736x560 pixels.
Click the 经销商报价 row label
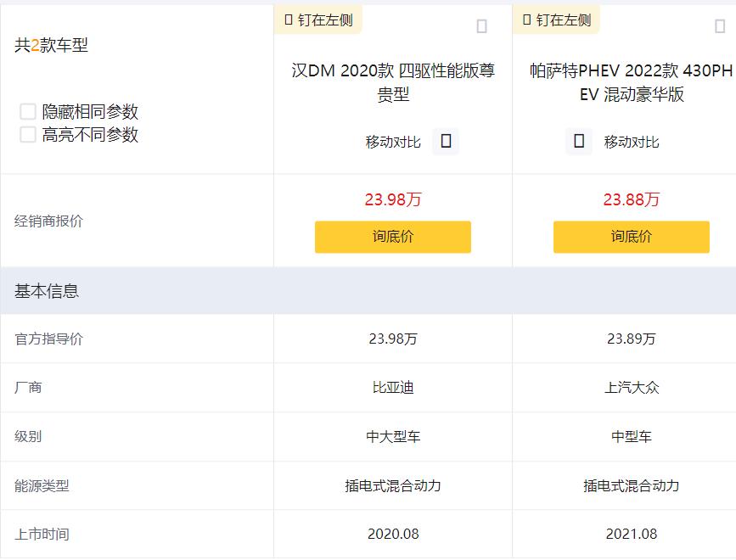click(x=49, y=221)
